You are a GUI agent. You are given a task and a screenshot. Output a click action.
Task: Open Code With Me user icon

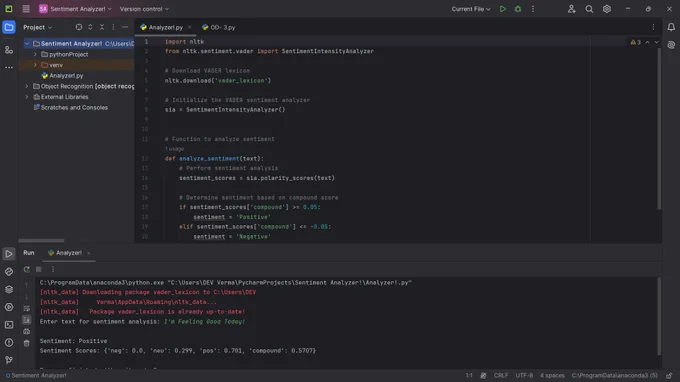pyautogui.click(x=572, y=9)
